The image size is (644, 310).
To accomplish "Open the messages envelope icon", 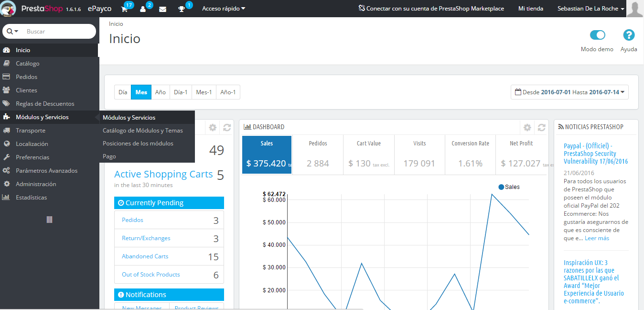I will click(162, 9).
